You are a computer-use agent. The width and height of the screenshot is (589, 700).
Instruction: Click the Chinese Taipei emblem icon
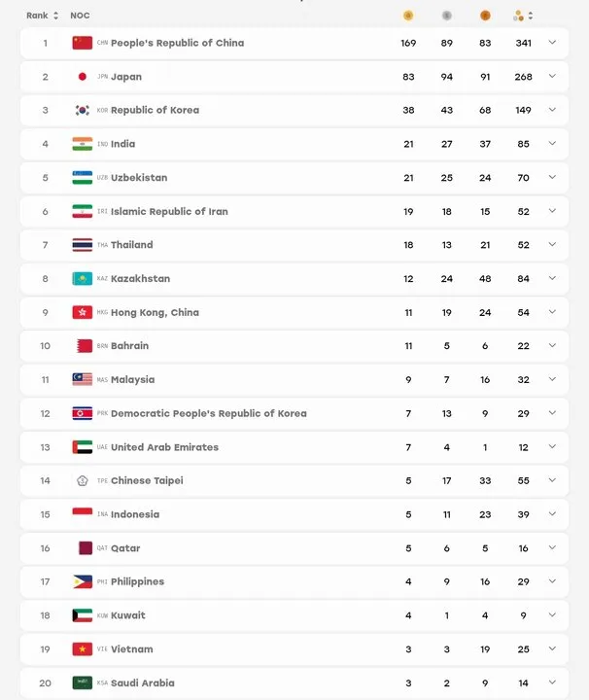(82, 481)
